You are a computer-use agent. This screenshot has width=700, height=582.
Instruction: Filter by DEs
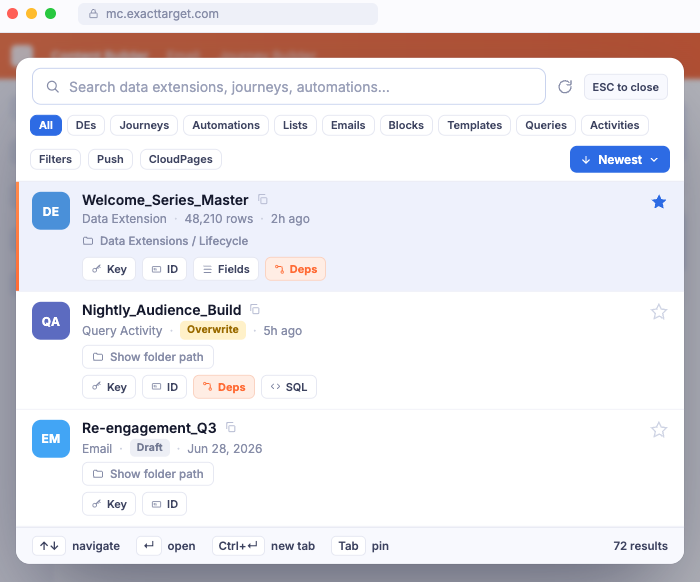click(x=86, y=125)
